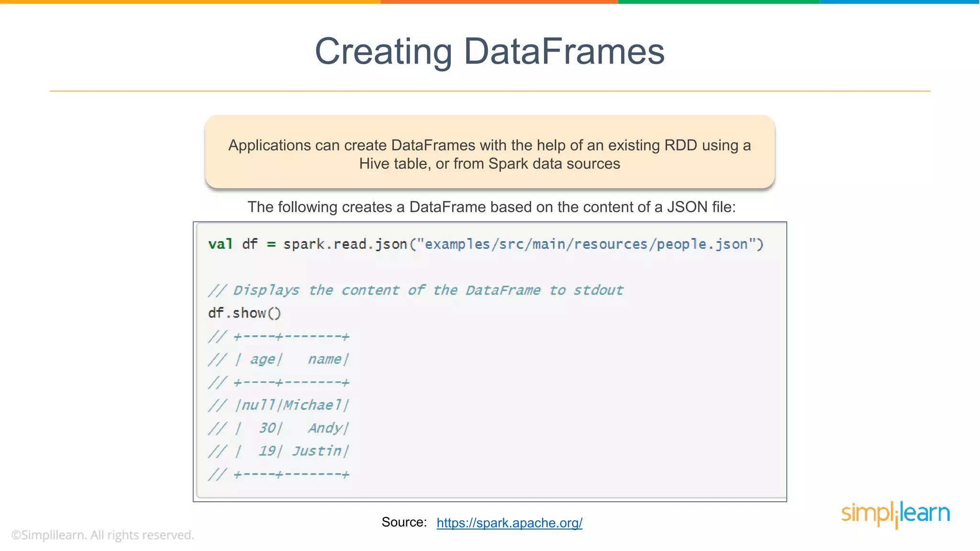Click the green segment of top bar
This screenshot has height=551, width=980.
(x=719, y=2)
